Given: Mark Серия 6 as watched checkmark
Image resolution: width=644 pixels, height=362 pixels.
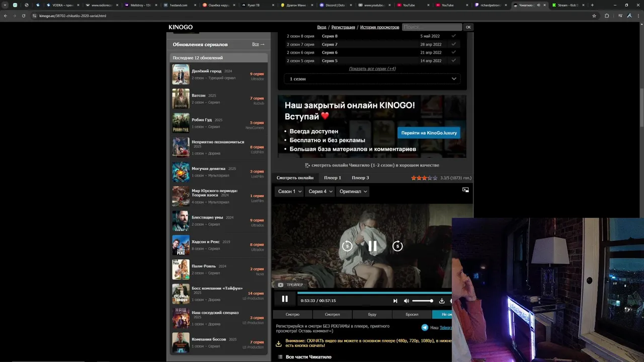Looking at the screenshot, I should coord(453,52).
